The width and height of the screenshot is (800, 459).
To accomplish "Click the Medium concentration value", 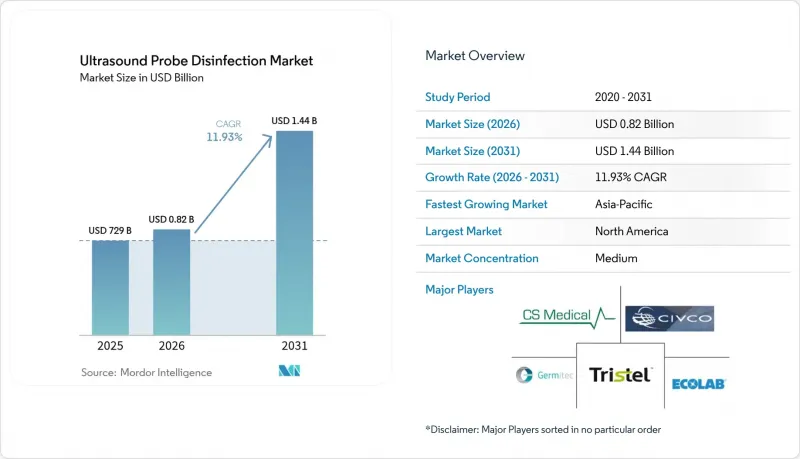I will tap(616, 258).
